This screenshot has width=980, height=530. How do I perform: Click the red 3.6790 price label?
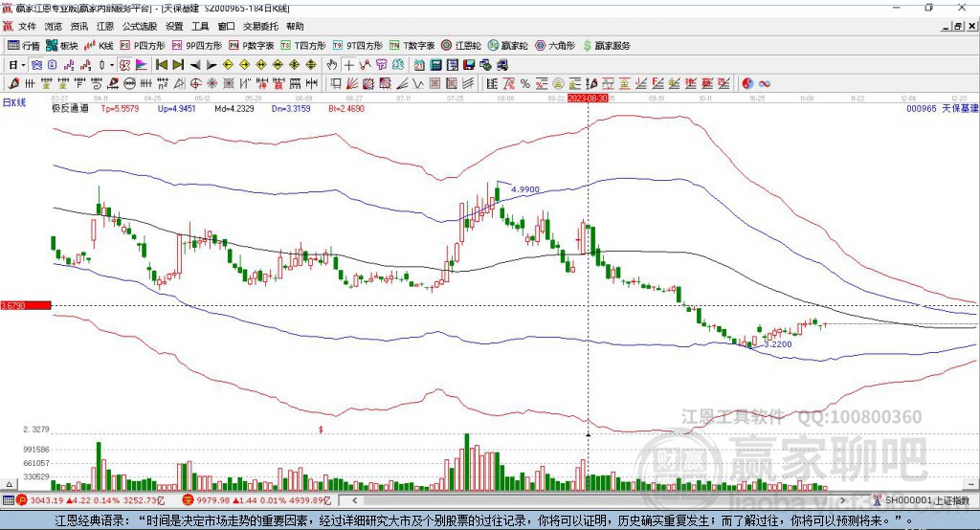tap(26, 305)
